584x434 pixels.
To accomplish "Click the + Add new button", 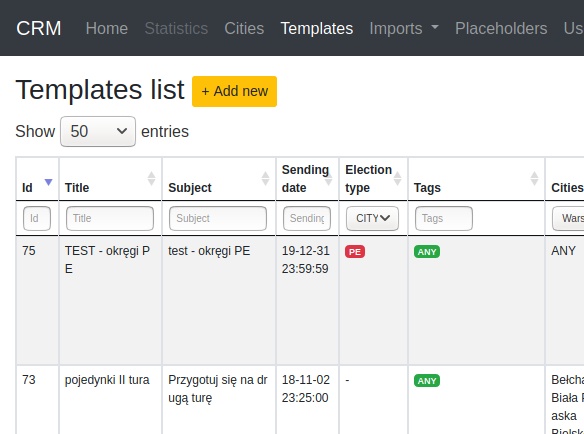I will pyautogui.click(x=234, y=91).
